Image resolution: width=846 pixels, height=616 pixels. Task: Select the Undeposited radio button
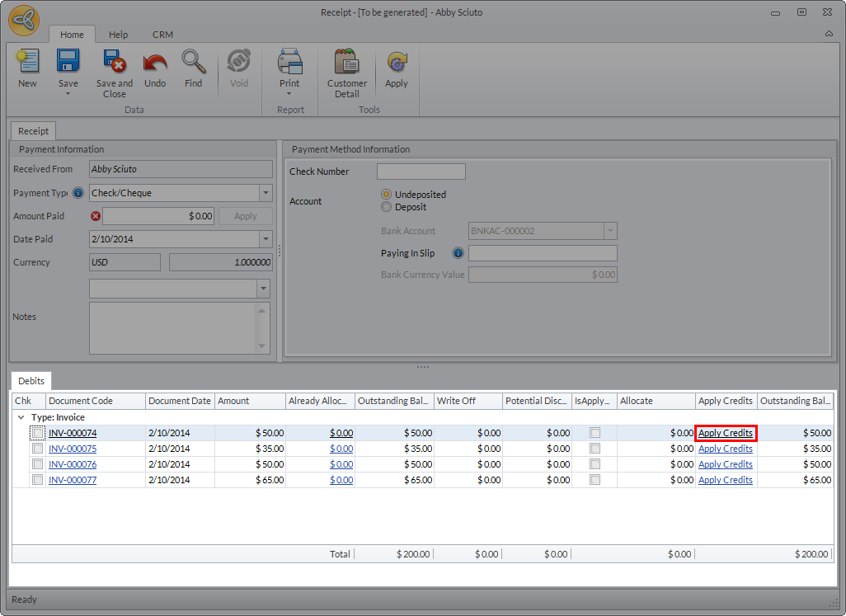pos(387,195)
